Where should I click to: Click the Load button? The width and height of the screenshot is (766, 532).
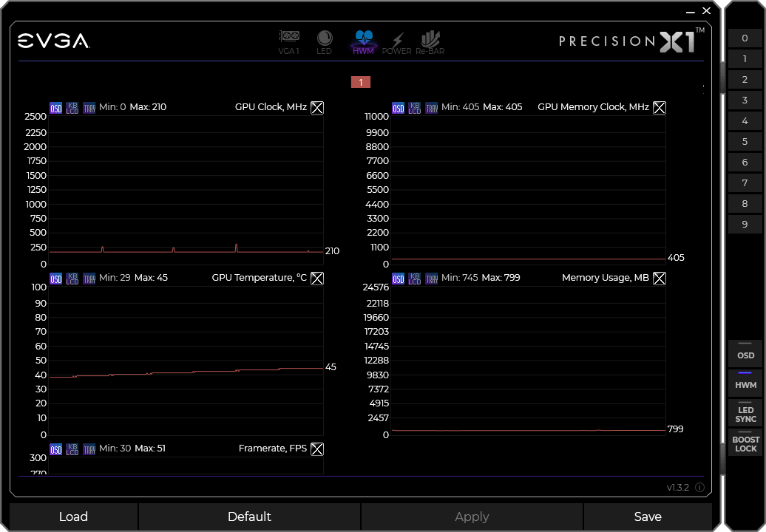pos(73,516)
